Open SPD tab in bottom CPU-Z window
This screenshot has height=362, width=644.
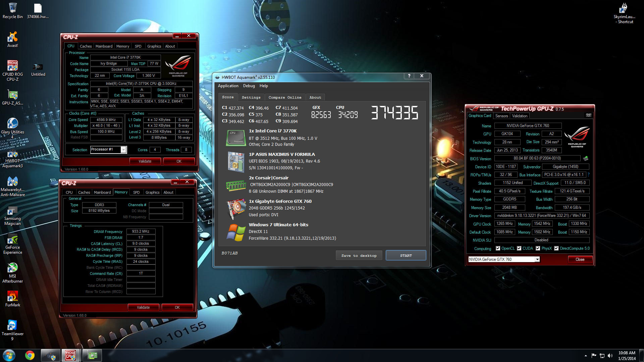pyautogui.click(x=136, y=192)
